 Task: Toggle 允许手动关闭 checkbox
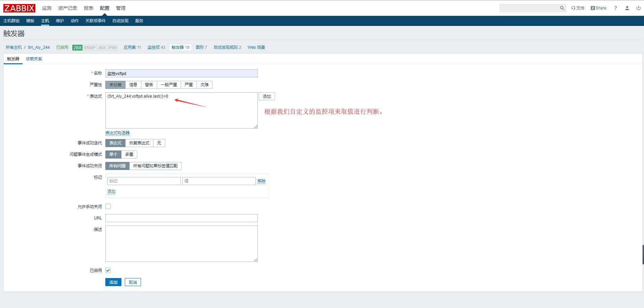click(x=108, y=206)
